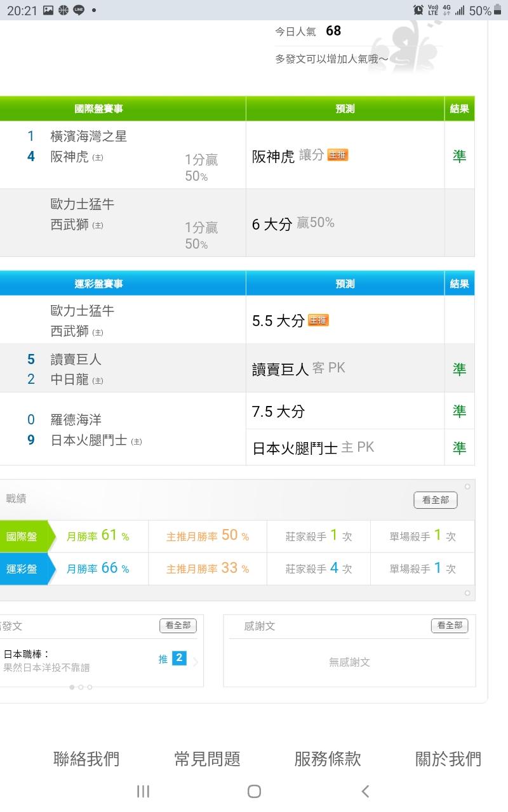Tap the battery icon in status bar
The image size is (508, 812).
click(x=498, y=10)
